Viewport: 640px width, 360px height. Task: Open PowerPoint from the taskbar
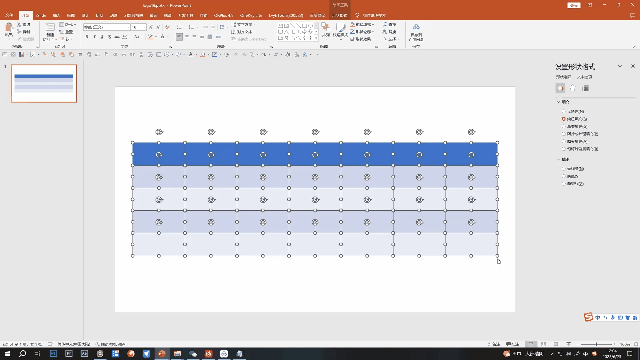(162, 353)
